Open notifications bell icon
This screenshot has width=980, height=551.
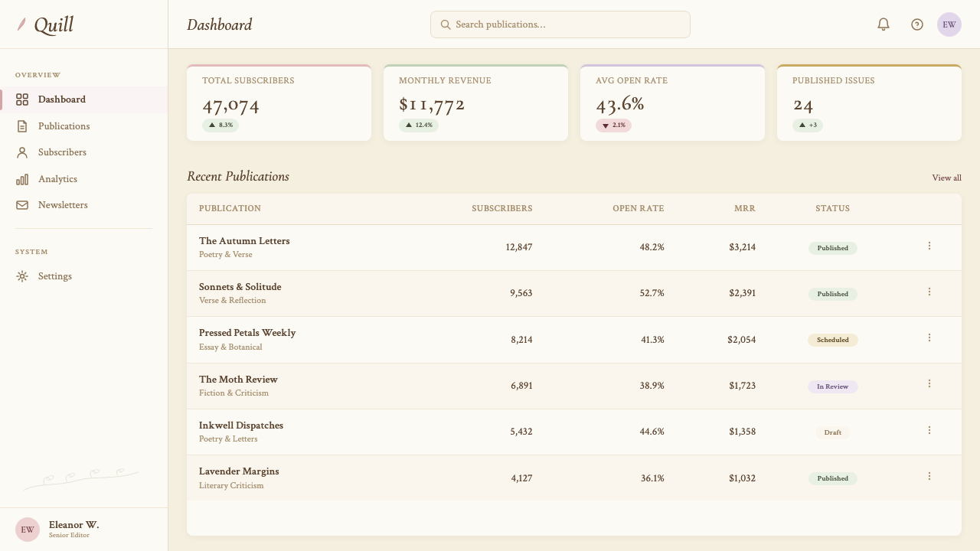point(884,24)
